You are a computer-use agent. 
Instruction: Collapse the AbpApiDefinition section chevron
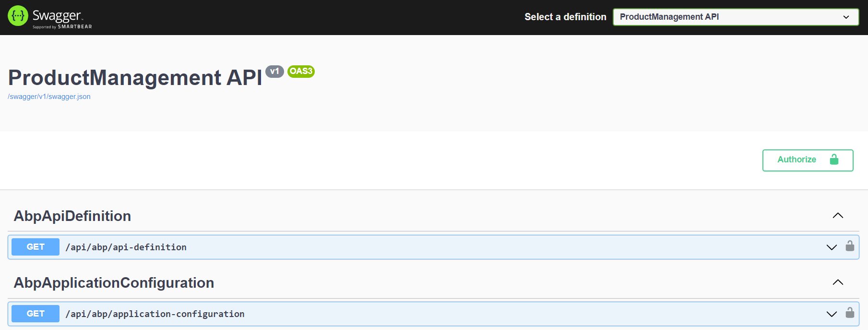[838, 216]
